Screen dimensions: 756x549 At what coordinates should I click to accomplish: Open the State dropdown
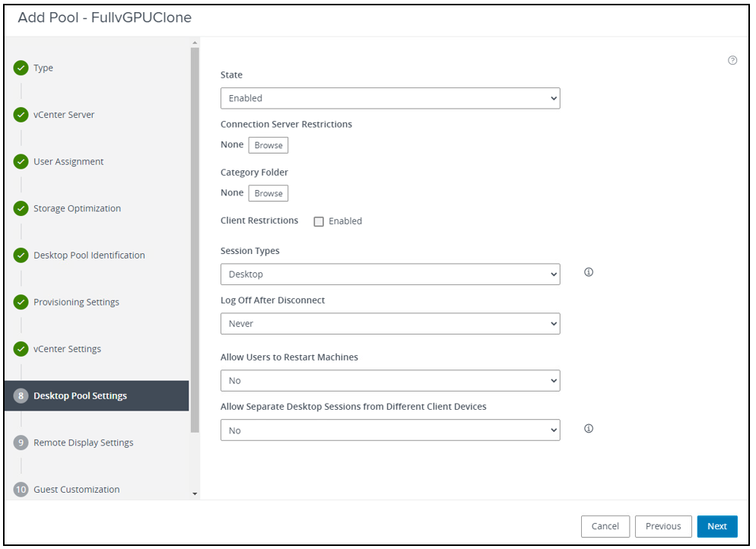tap(389, 98)
